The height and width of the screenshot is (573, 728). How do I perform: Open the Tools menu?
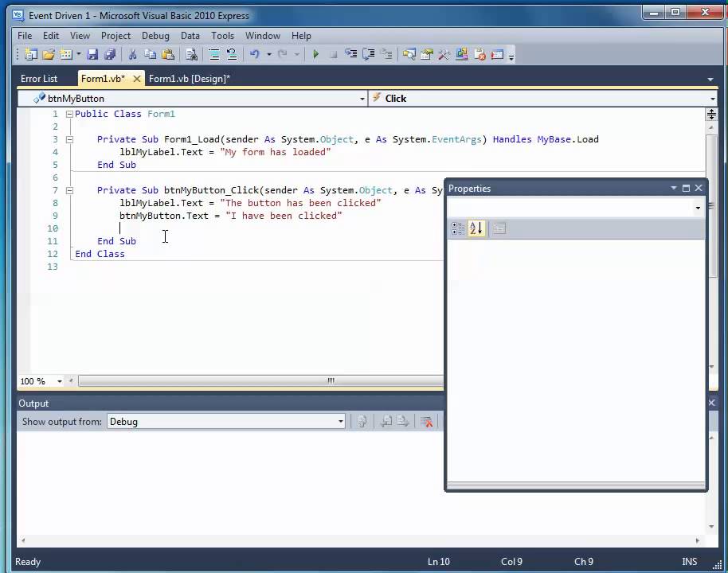222,36
